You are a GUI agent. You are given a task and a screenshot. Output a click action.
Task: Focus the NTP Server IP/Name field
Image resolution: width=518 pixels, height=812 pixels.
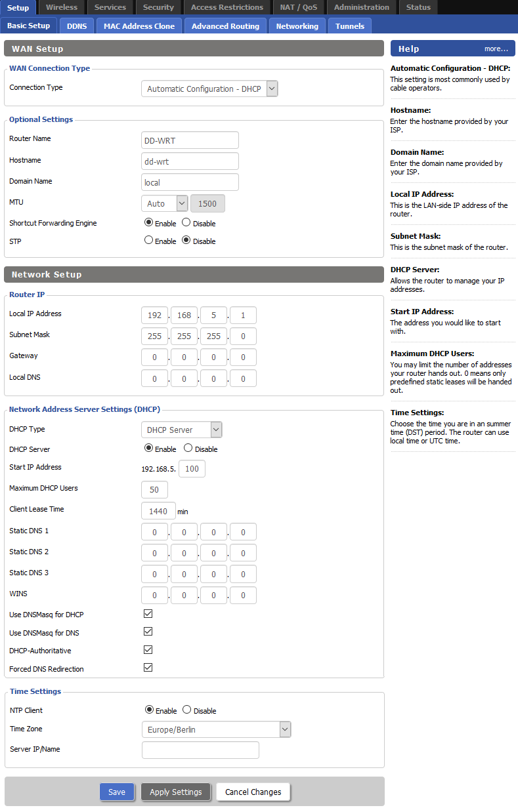click(x=200, y=750)
